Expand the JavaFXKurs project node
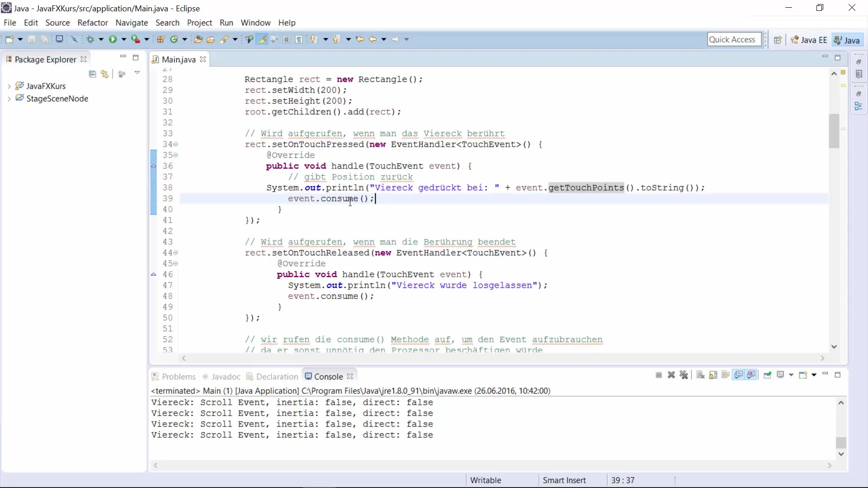 [x=9, y=86]
